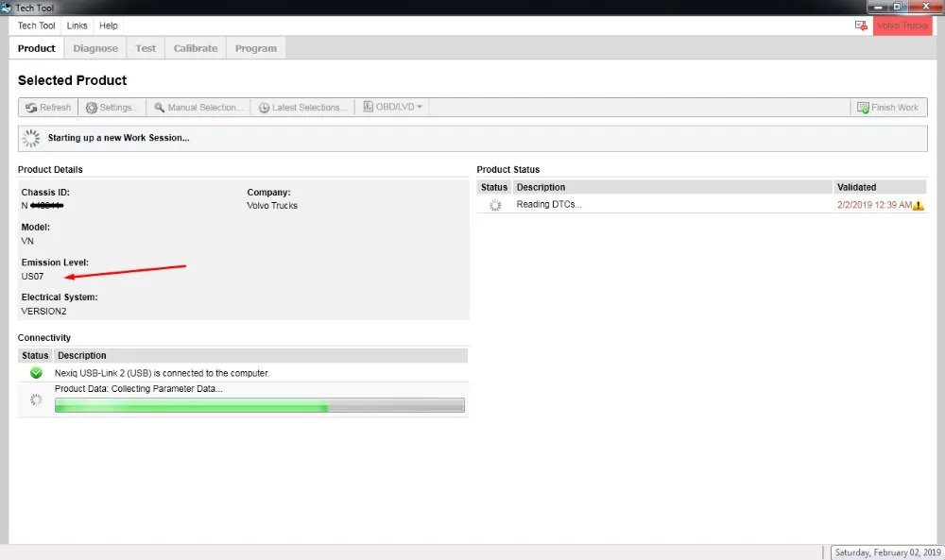Screen dimensions: 945x560
Task: Select the Calibrate tab
Action: tap(195, 48)
